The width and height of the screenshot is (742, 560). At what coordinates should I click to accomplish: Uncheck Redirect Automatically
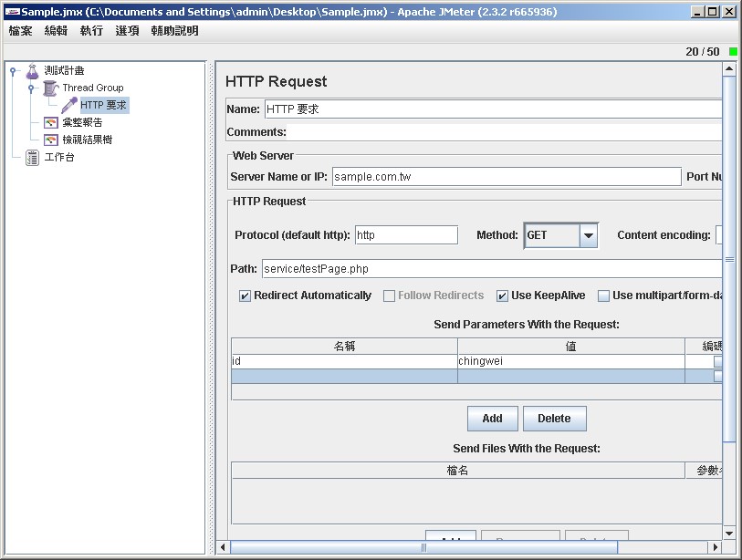pyautogui.click(x=245, y=296)
